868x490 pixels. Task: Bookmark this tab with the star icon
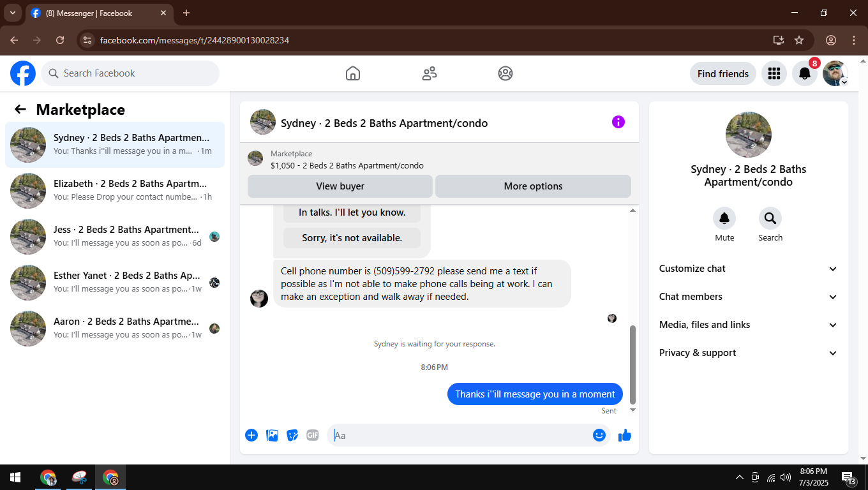(x=799, y=40)
